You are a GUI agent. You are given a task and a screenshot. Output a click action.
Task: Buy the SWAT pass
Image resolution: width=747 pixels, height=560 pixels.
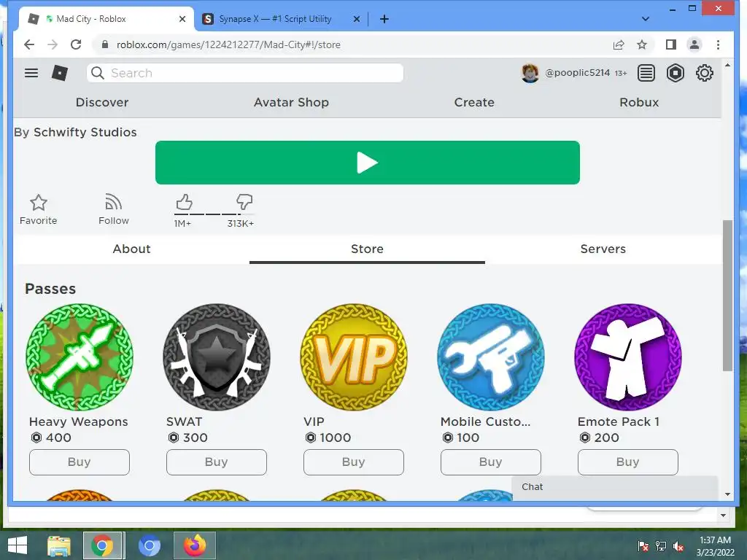216,462
